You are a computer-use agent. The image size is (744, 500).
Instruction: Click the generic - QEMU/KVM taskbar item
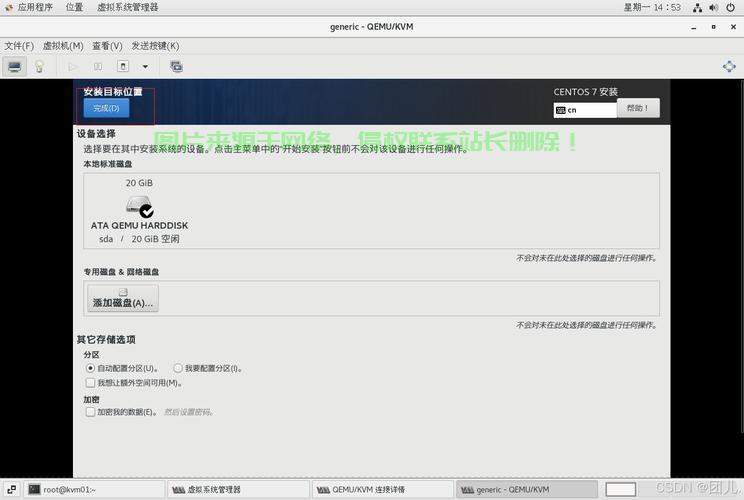click(x=527, y=490)
